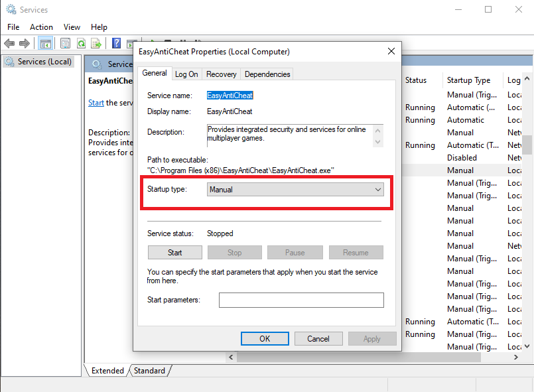Click Cancel in the properties dialog
This screenshot has width=534, height=392.
318,338
